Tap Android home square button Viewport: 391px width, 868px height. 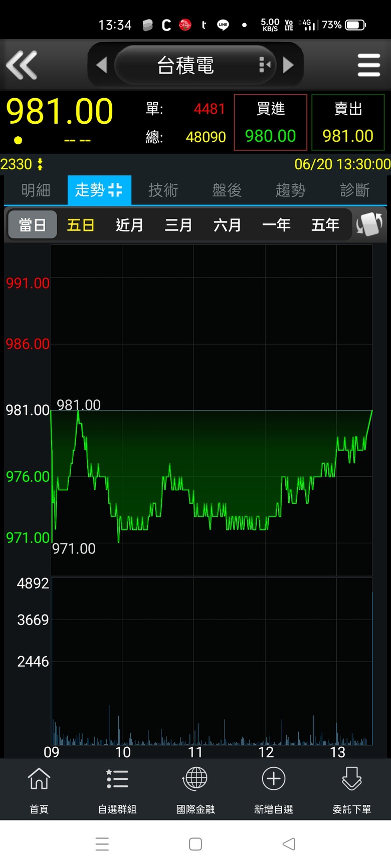click(195, 844)
